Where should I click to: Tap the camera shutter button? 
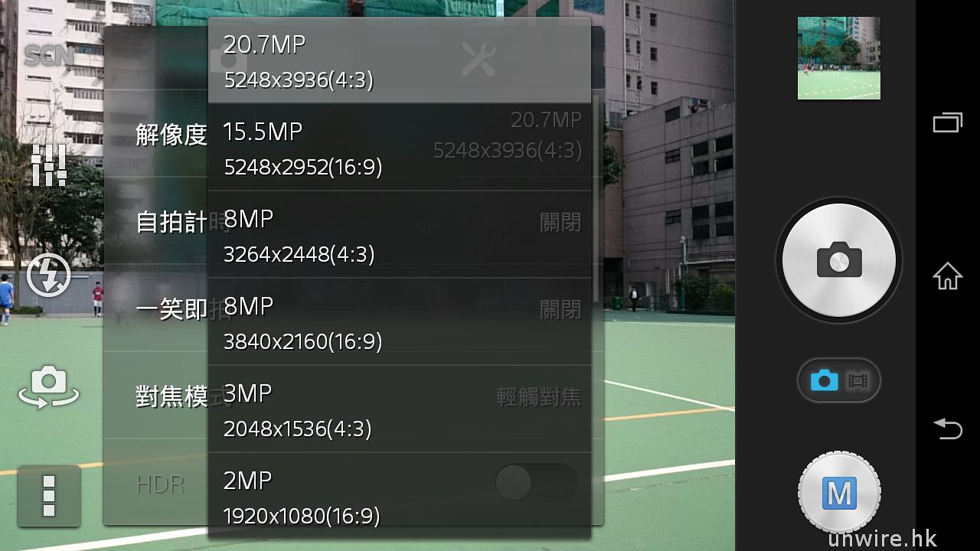[x=839, y=261]
